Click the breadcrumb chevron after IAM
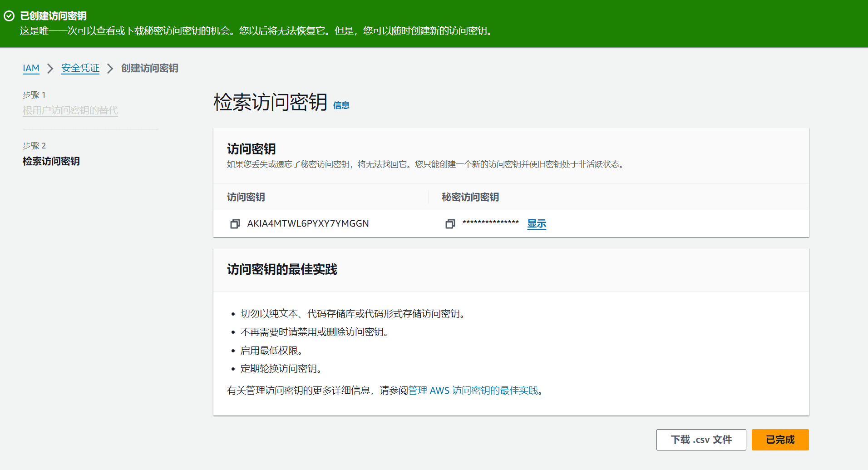The image size is (868, 470). 49,69
